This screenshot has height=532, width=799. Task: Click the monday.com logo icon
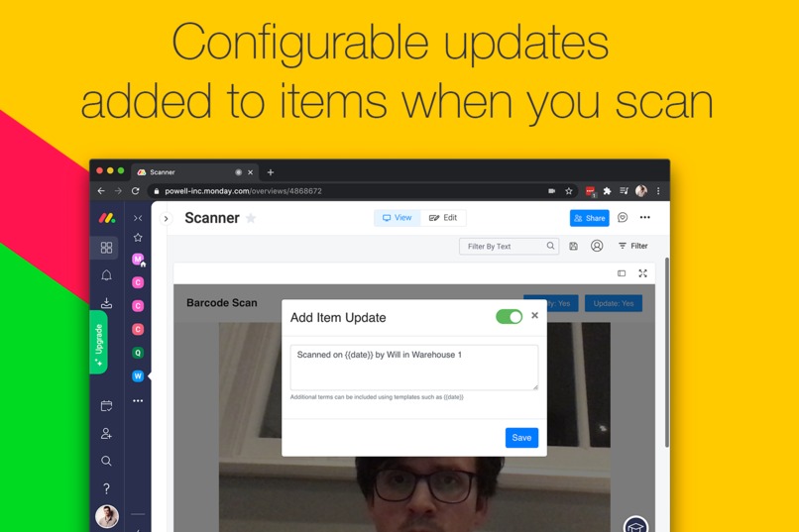pos(107,218)
